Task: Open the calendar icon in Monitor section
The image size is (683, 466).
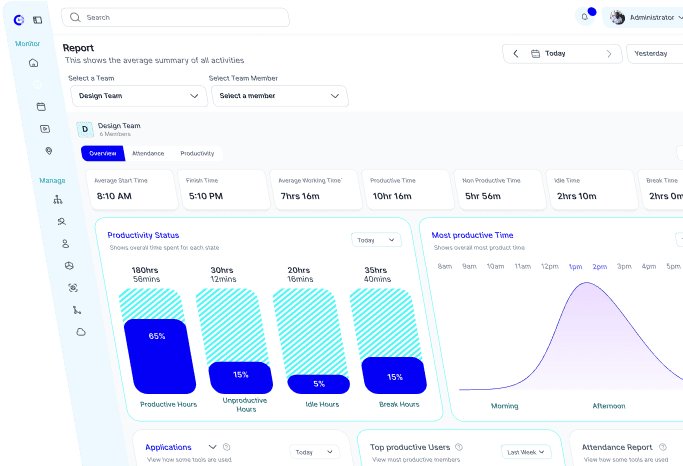Action: (x=41, y=106)
